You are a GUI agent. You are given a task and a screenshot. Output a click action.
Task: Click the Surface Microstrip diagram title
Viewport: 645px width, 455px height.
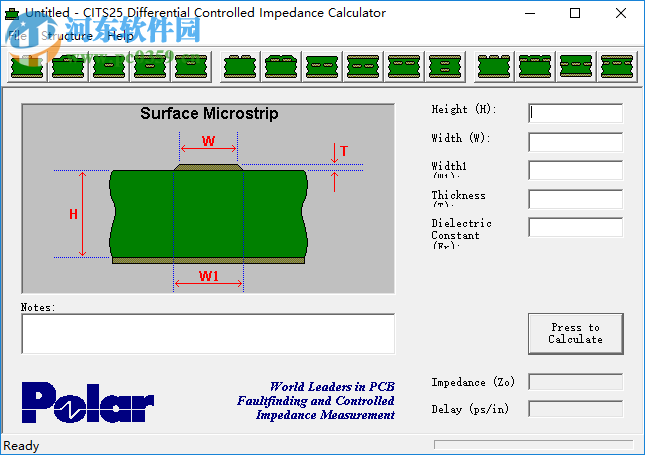coord(209,113)
